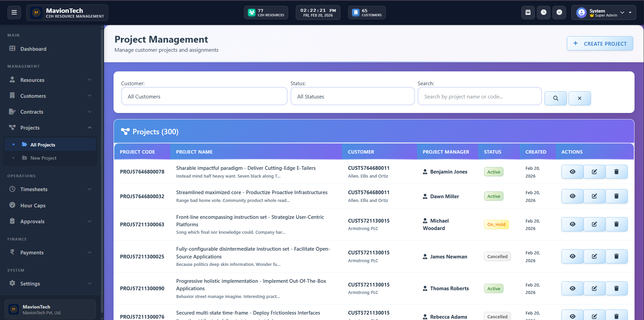The width and height of the screenshot is (644, 320).
Task: Clear search with the X button
Action: (x=579, y=98)
